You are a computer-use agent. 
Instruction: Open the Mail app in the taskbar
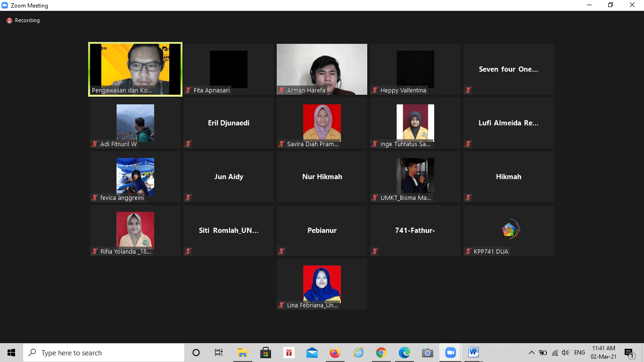coord(312,353)
